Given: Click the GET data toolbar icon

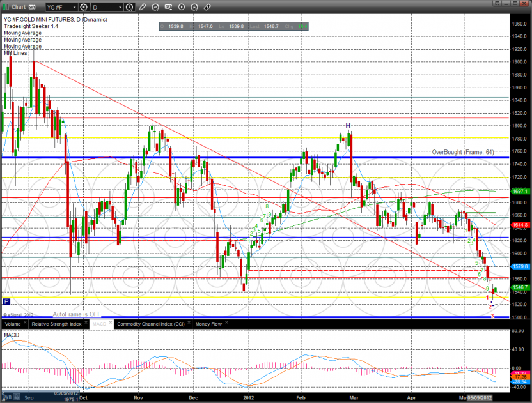Looking at the screenshot, I should click(x=168, y=7).
